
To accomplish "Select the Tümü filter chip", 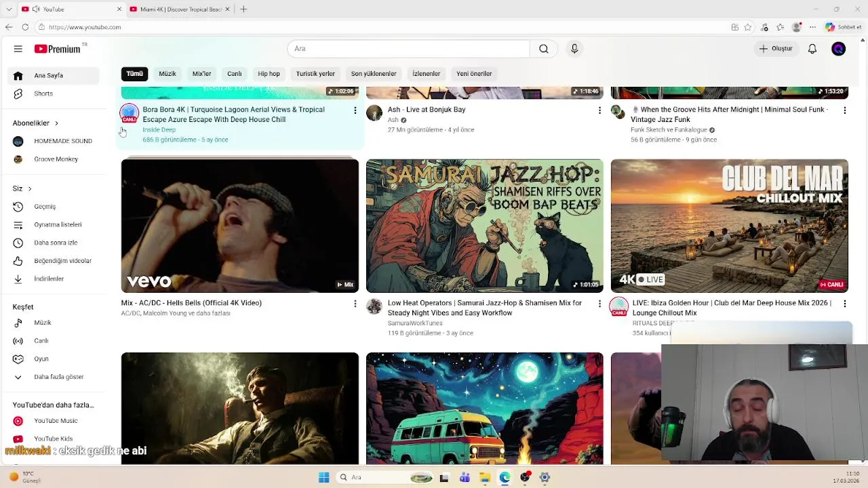I will (x=134, y=74).
